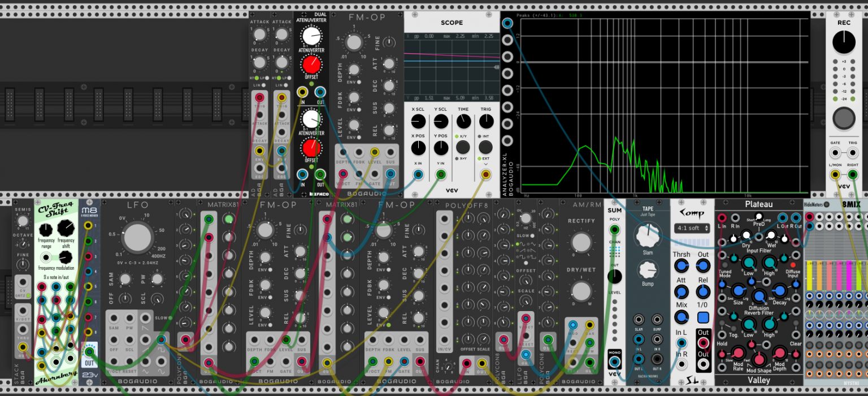Click upper IN jack on Dual Atenuverter
868x396 pixels.
tap(302, 92)
